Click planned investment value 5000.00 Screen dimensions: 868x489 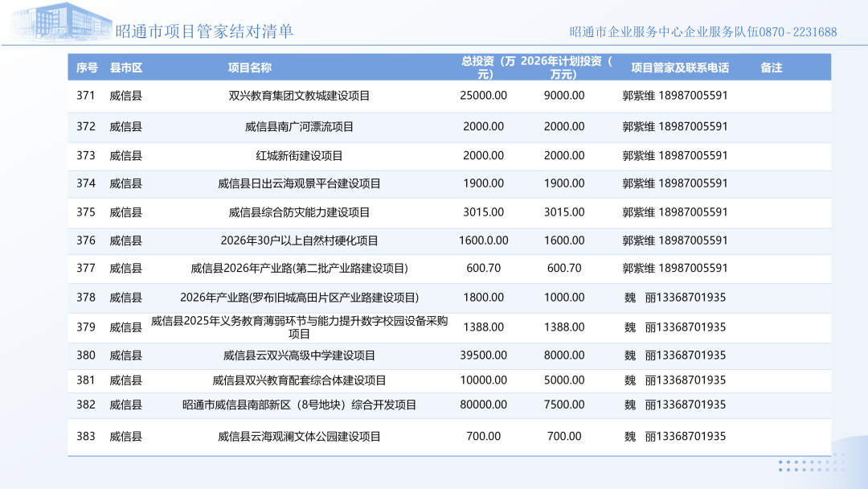pyautogui.click(x=564, y=380)
